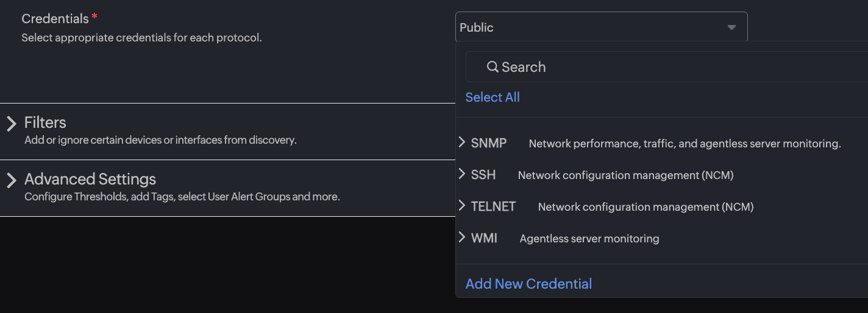
Task: Select the SNMP protocol label
Action: click(x=489, y=143)
